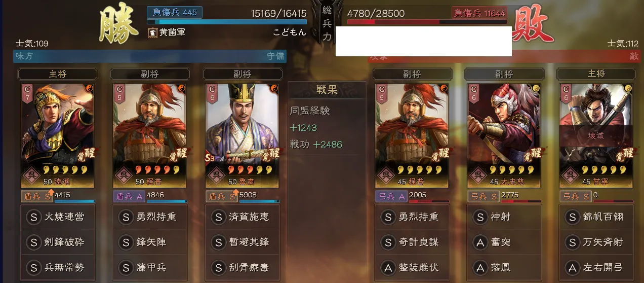Click the A rank icon beside 整装雌伏
This screenshot has height=283, width=644.
388,268
